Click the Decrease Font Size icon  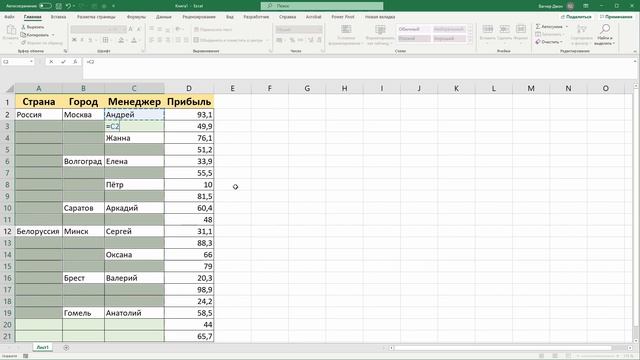139,29
